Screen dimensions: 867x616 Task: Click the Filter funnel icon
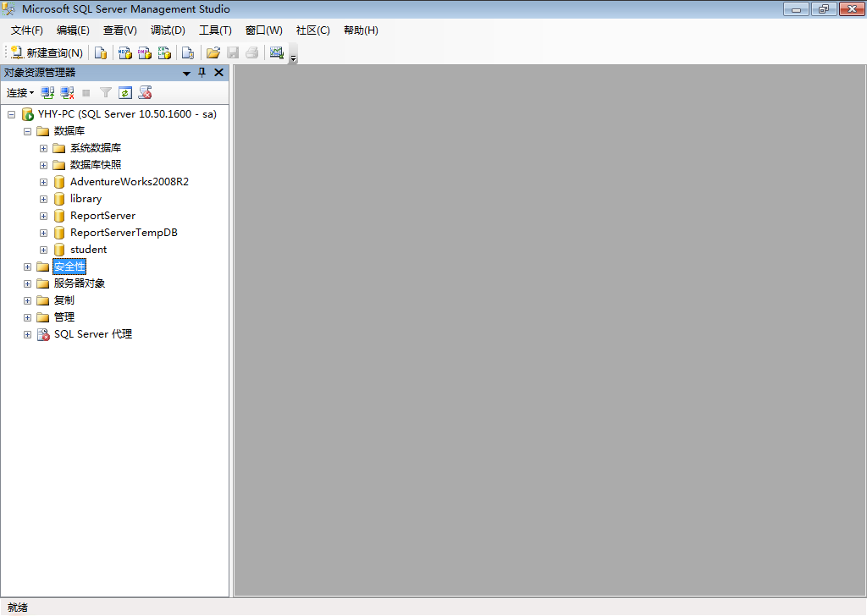(x=106, y=93)
